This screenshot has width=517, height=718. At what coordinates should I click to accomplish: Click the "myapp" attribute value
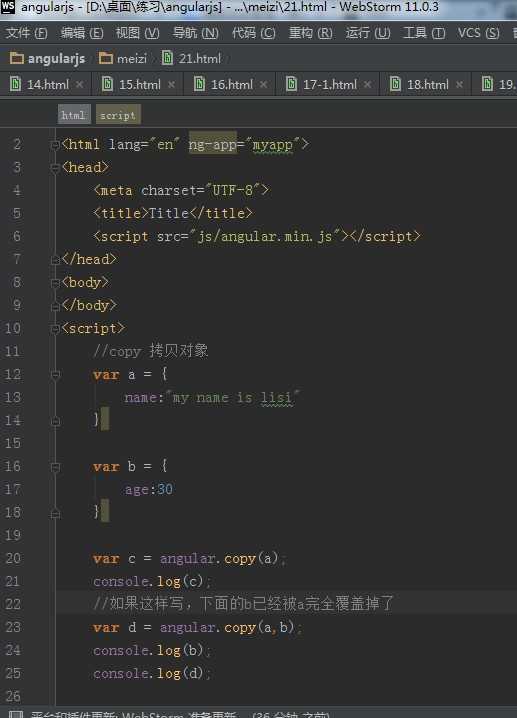point(272,145)
